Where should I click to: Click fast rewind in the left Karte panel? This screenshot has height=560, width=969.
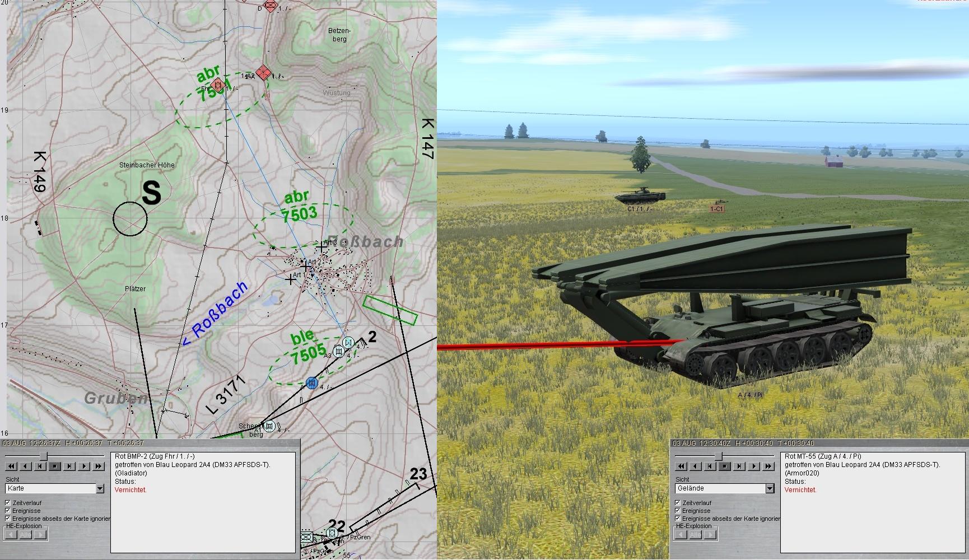[11, 466]
